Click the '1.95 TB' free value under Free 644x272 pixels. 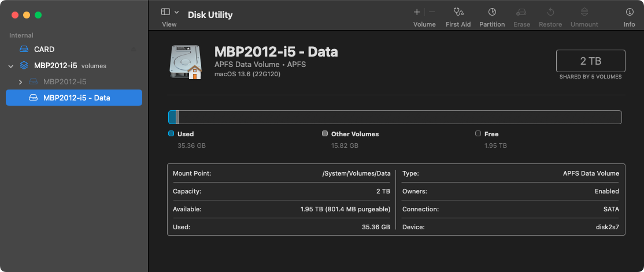pyautogui.click(x=496, y=146)
